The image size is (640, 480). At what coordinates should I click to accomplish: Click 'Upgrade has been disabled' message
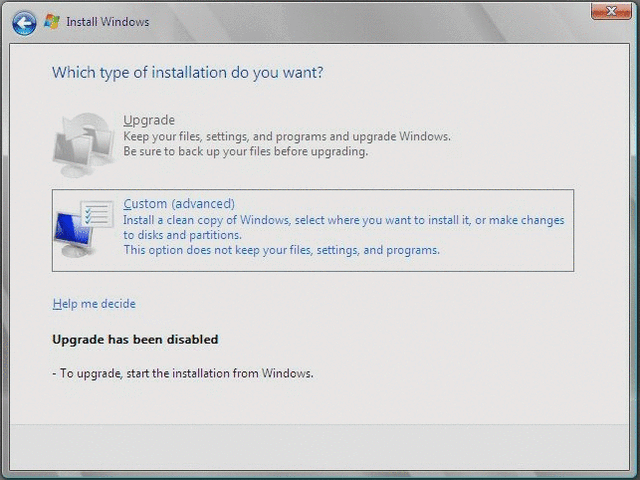tap(135, 340)
